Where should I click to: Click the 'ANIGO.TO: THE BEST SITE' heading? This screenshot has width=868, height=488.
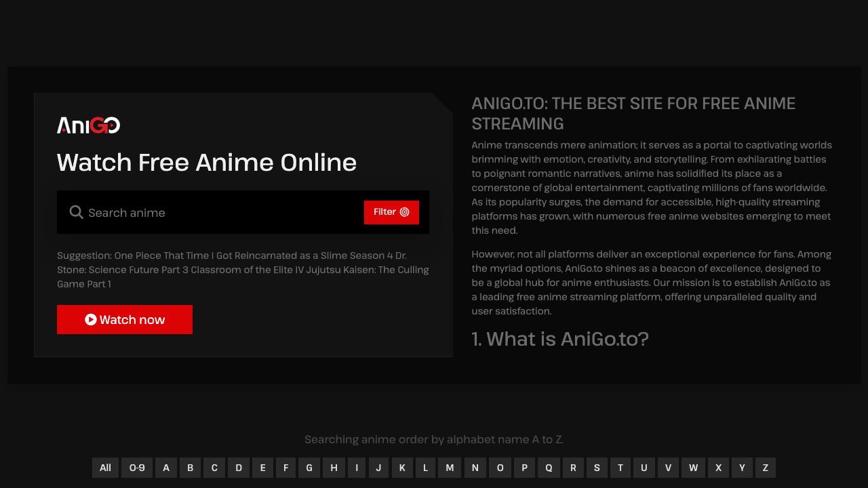(633, 113)
